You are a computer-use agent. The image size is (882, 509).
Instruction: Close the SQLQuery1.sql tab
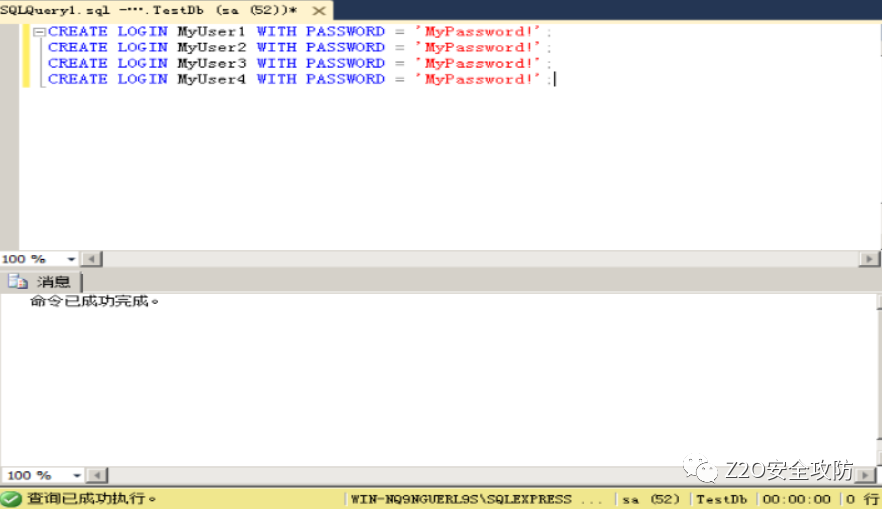point(319,11)
